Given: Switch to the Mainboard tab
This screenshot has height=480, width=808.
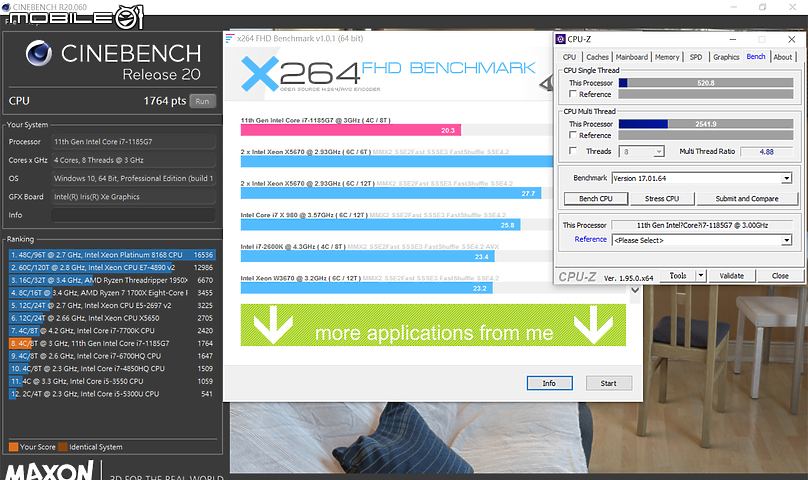Looking at the screenshot, I should click(x=632, y=57).
